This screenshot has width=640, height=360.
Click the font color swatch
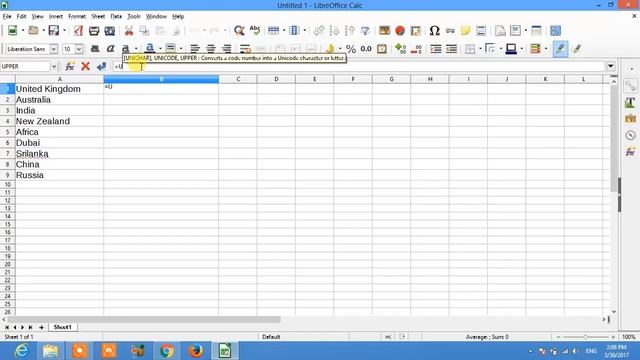point(149,49)
